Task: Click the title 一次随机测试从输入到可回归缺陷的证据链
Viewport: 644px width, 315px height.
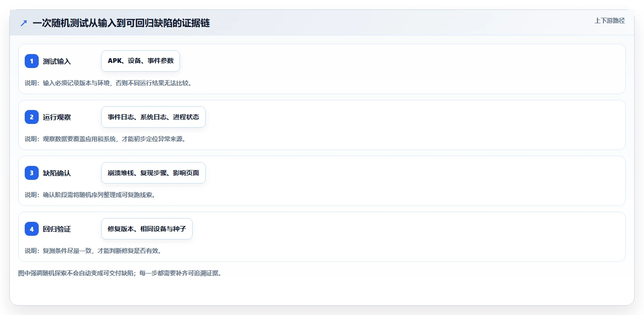Action: 121,23
